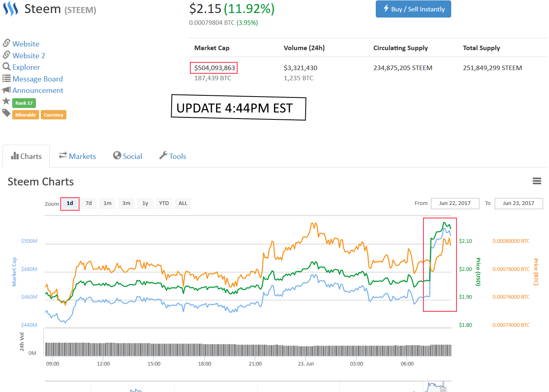
Task: Click the Circulating Supply column header
Action: [x=401, y=48]
